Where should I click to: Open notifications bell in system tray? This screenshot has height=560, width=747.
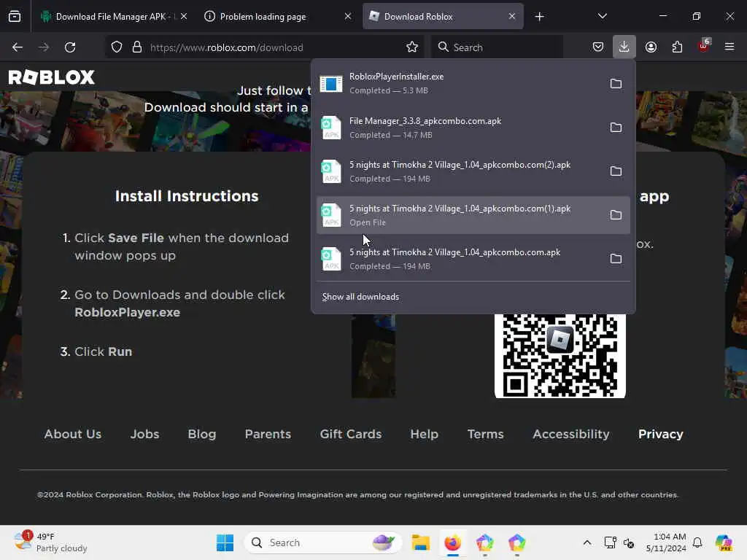click(x=697, y=542)
